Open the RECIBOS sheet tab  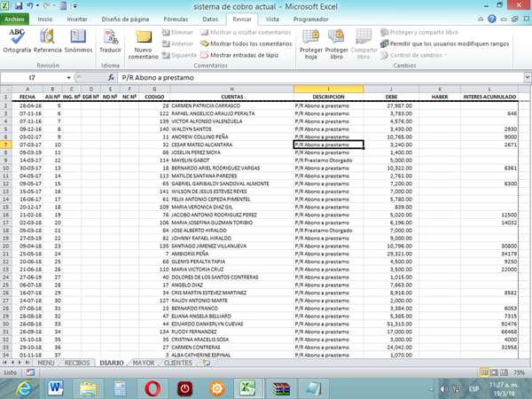point(77,363)
